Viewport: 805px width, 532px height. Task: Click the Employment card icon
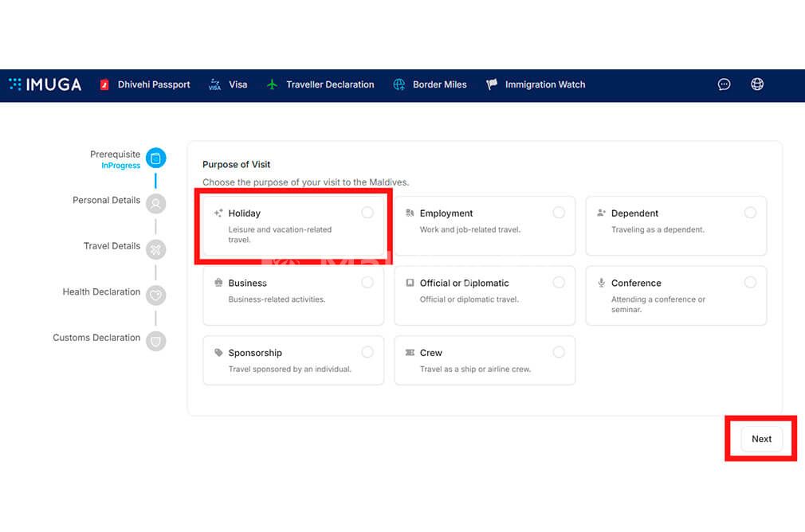(410, 213)
